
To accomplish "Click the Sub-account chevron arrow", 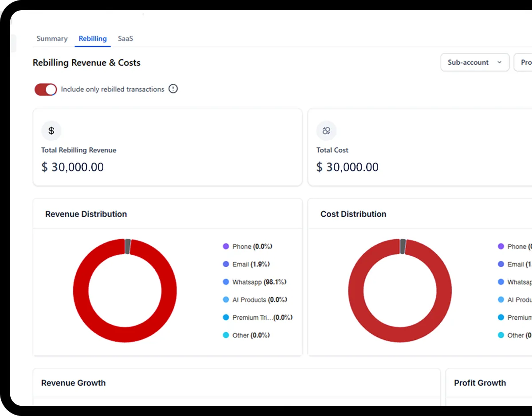I will [x=500, y=62].
